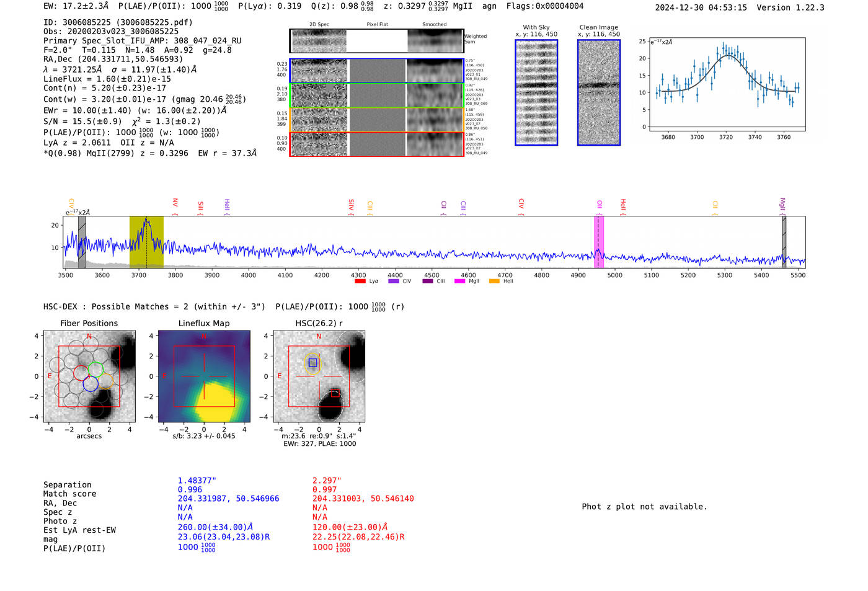
Task: Click the magenta MgII legend swatch
Action: 460,282
